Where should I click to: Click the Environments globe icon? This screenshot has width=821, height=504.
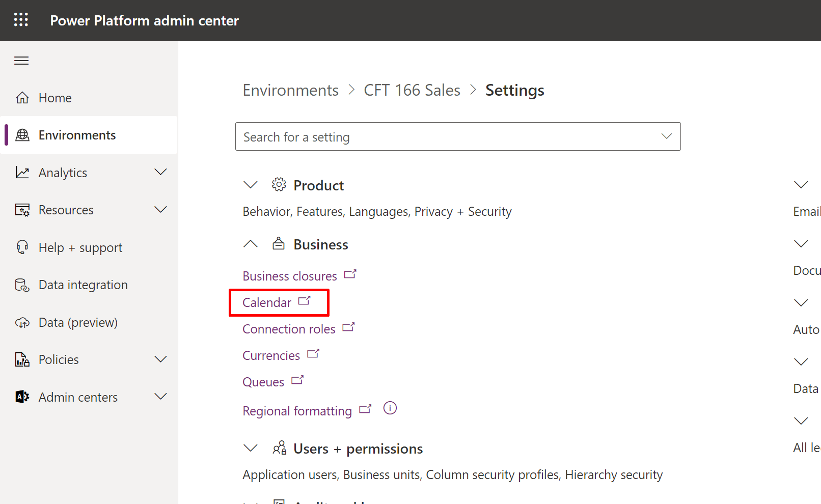tap(22, 135)
